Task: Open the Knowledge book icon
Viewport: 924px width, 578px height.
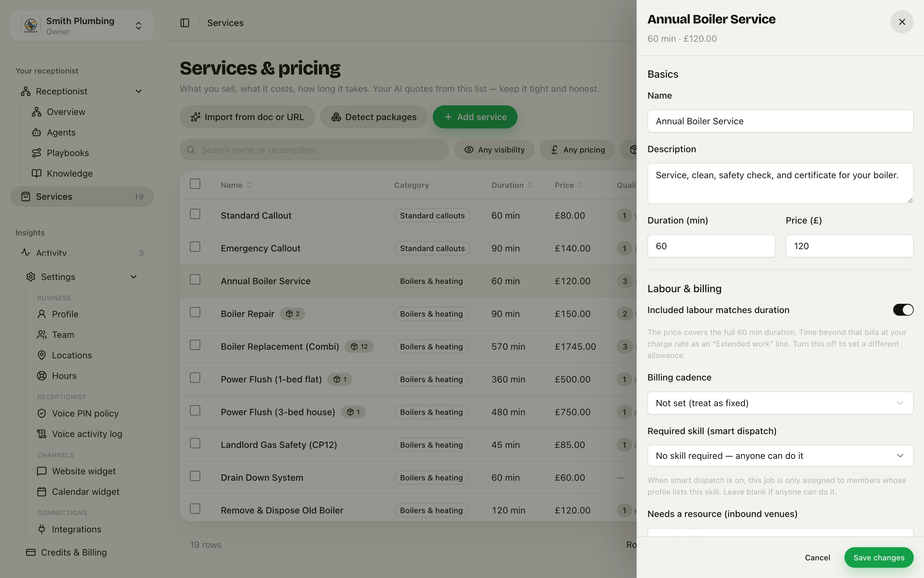Action: [x=37, y=173]
